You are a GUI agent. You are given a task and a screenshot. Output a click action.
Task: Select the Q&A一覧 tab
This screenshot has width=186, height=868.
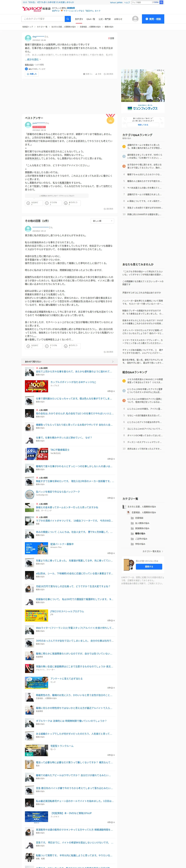click(91, 19)
